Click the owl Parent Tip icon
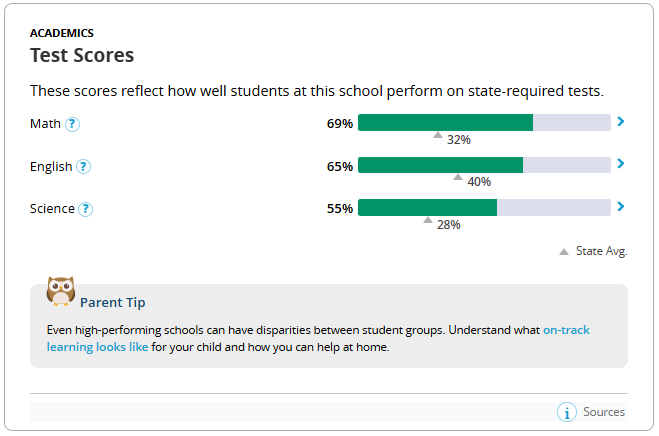 pos(61,292)
